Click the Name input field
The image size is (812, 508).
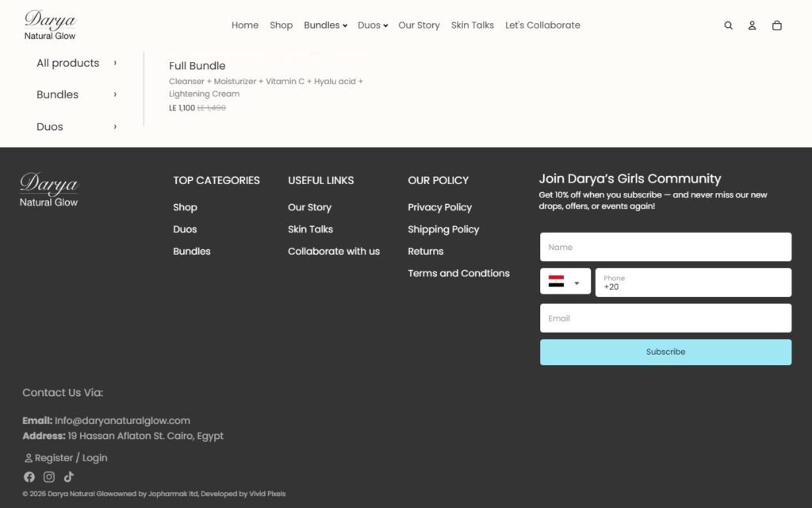click(x=665, y=248)
